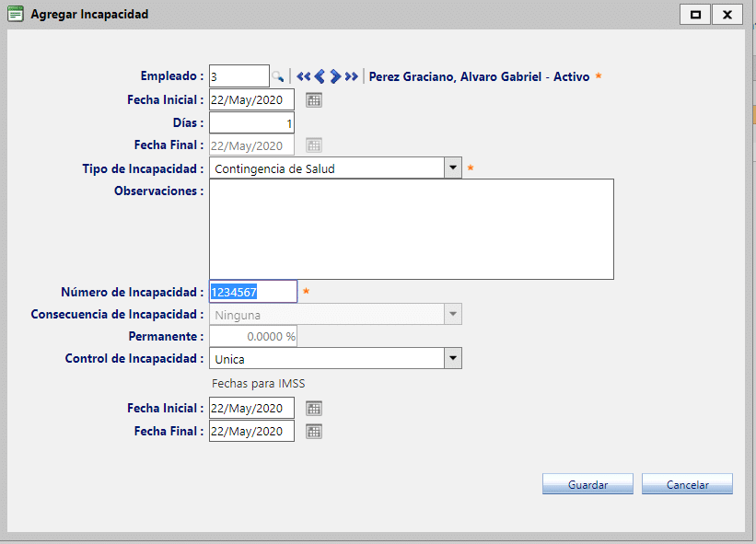Image resolution: width=756 pixels, height=544 pixels.
Task: Click the IMSS Fecha Final date field
Action: click(251, 431)
